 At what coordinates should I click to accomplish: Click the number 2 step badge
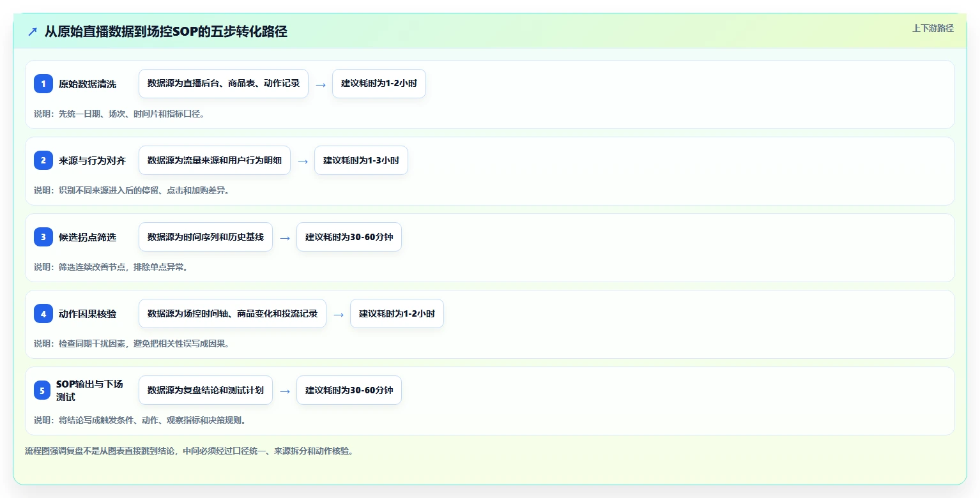(x=43, y=160)
